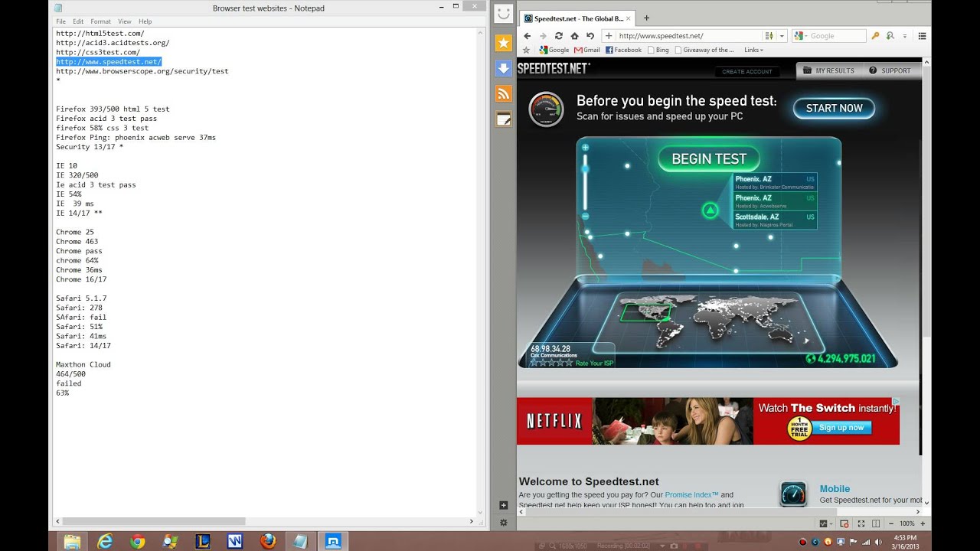Open the search engine selector dropdown
The image size is (980, 551).
[802, 36]
